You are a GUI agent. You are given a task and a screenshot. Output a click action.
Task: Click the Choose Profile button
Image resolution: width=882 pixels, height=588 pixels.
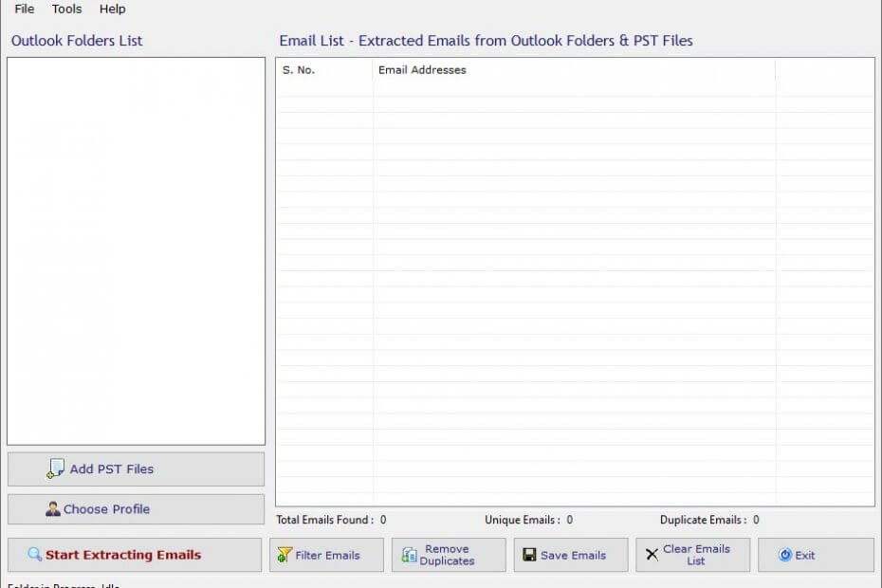tap(136, 509)
